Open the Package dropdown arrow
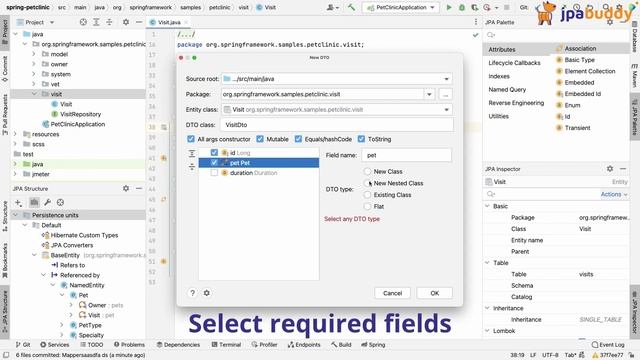This screenshot has height=360, width=640. [429, 94]
